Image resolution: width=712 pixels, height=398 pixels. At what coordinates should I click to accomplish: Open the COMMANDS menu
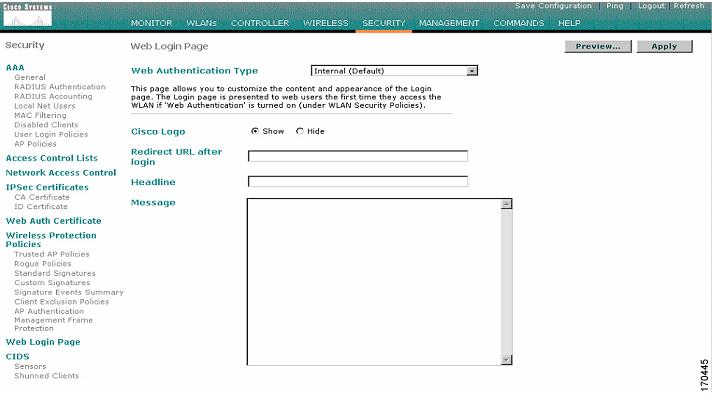coord(519,23)
